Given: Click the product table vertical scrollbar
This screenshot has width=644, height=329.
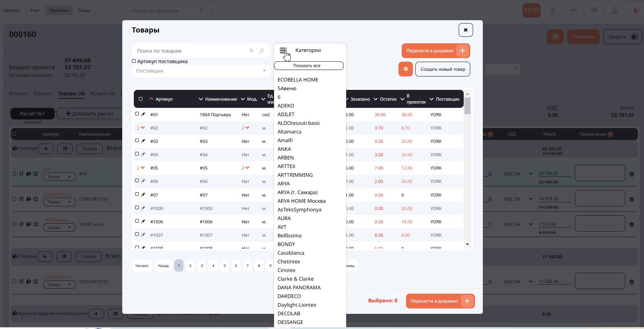Looking at the screenshot, I should pos(467,170).
